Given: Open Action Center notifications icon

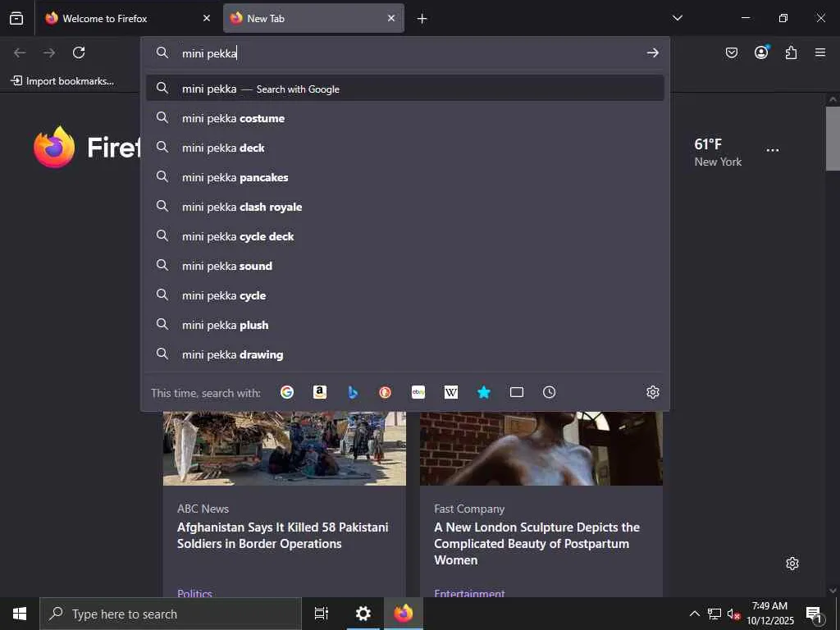Looking at the screenshot, I should 814,614.
